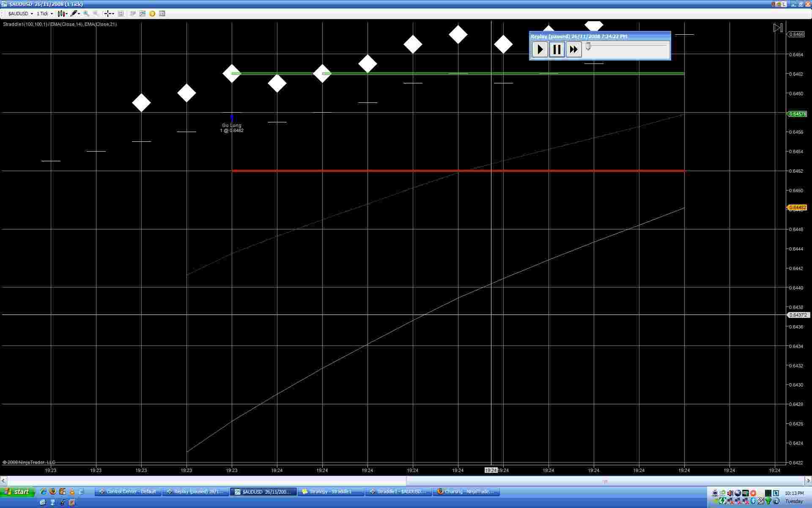Click the Windows start button
Viewport: 812px width, 508px height.
[17, 491]
